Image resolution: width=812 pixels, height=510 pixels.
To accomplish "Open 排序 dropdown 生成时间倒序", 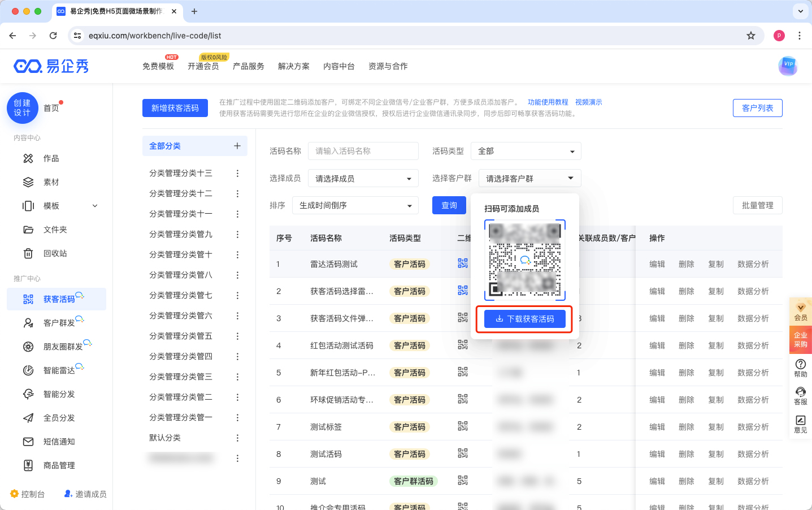I will click(x=355, y=205).
